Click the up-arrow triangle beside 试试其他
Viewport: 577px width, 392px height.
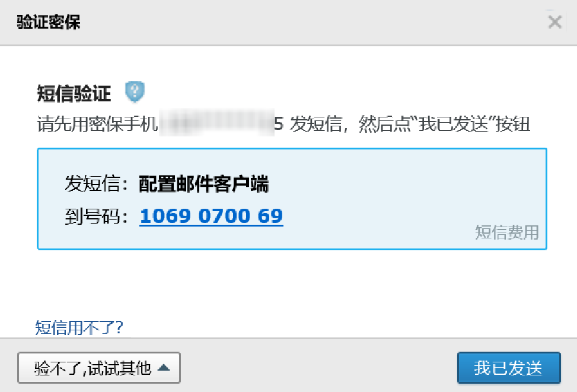tap(164, 367)
